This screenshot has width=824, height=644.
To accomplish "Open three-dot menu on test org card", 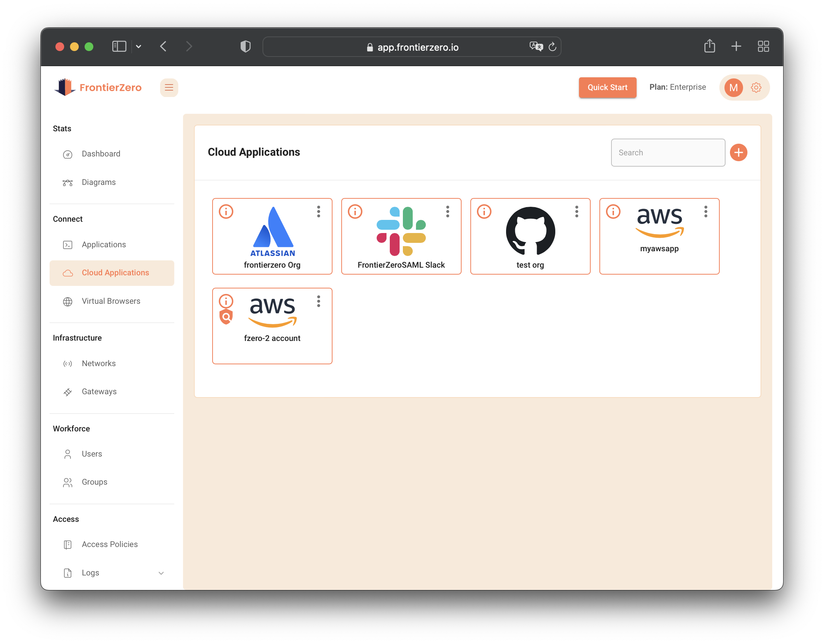I will point(577,212).
